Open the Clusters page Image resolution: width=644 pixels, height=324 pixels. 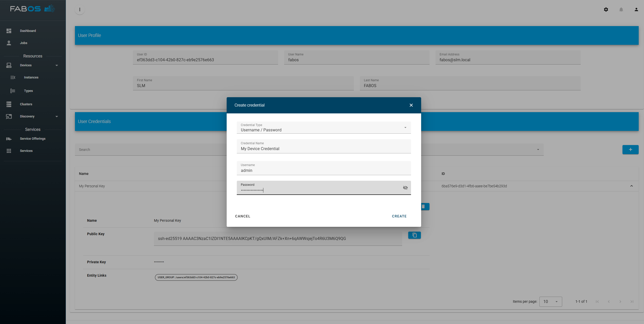point(26,104)
